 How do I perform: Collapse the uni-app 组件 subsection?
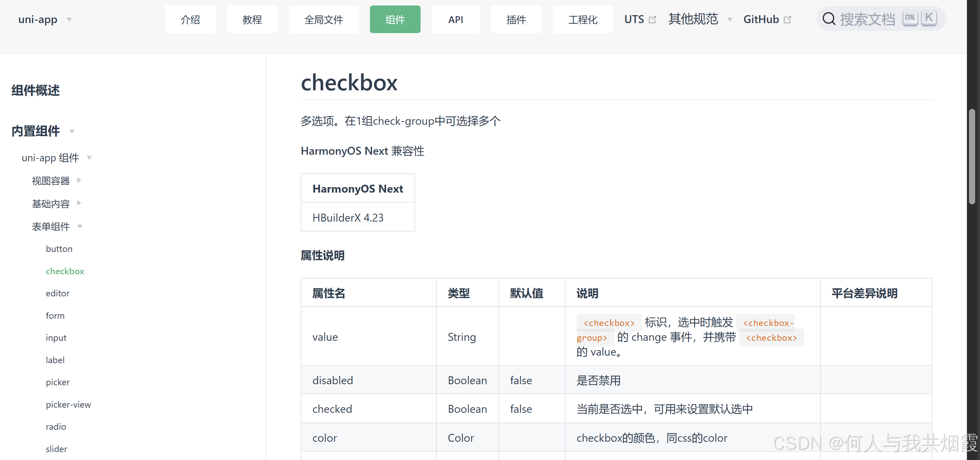[89, 157]
